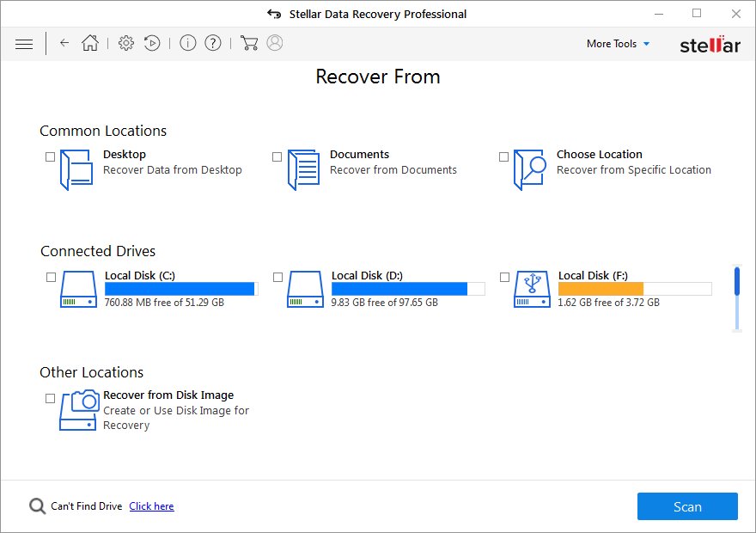
Task: Click the stellar logo
Action: (710, 44)
